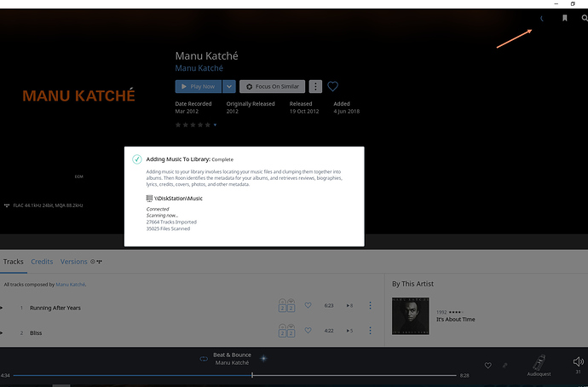Click the 6:23 track duration
Screen dimensions: 588x387
[x=329, y=306]
